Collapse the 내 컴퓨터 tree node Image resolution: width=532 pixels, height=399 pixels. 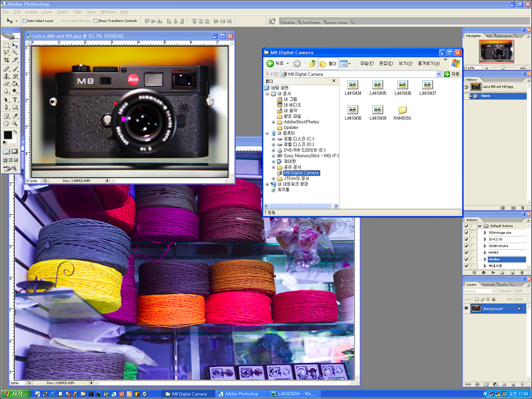click(267, 134)
